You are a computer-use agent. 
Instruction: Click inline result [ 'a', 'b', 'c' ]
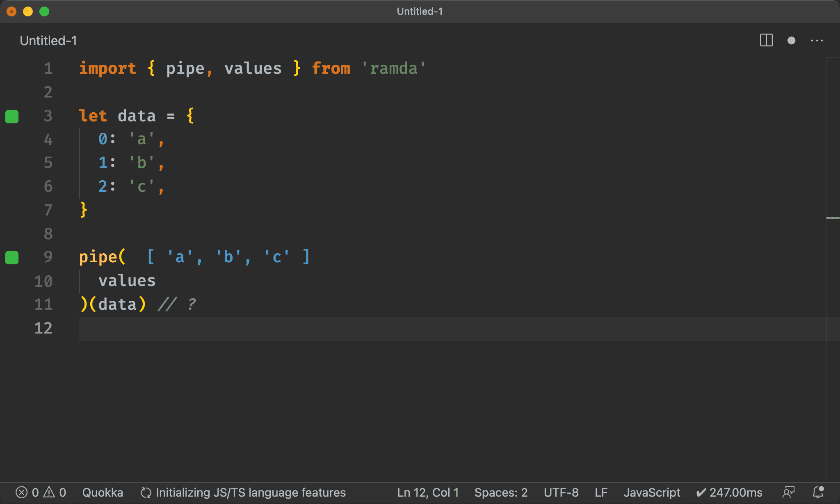coord(228,257)
